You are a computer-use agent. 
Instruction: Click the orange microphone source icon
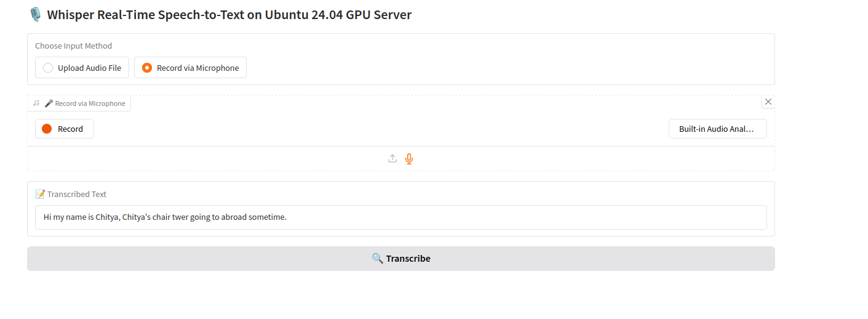tap(409, 159)
